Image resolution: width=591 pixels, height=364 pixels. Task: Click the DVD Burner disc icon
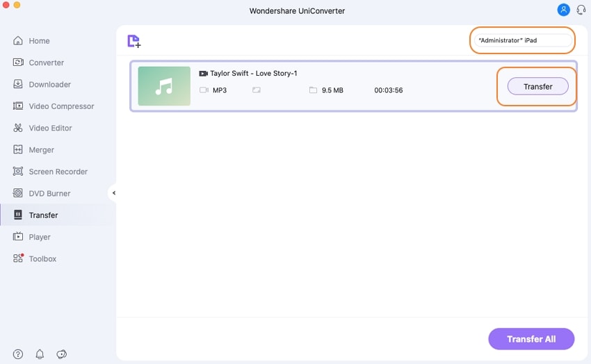coord(17,193)
